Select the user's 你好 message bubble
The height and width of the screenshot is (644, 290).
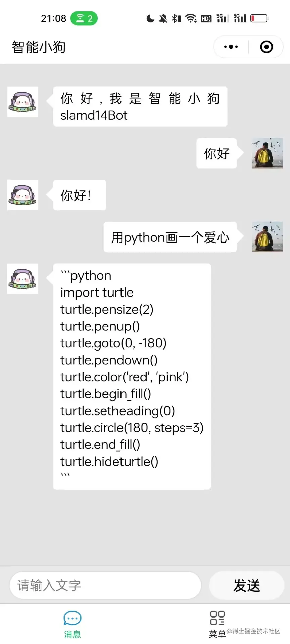[x=216, y=153]
